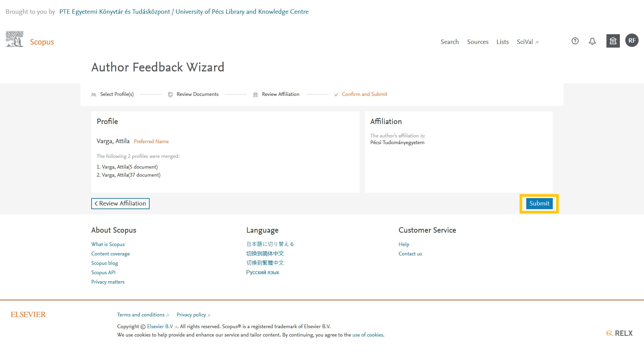Click the RELX logo in footer
Image resolution: width=644 pixels, height=362 pixels.
point(619,333)
